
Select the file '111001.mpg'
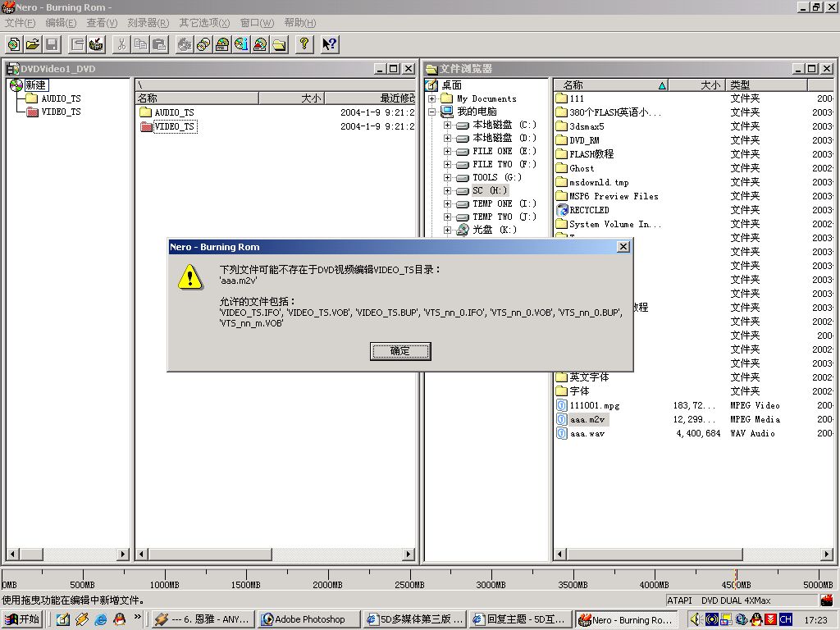tap(588, 405)
